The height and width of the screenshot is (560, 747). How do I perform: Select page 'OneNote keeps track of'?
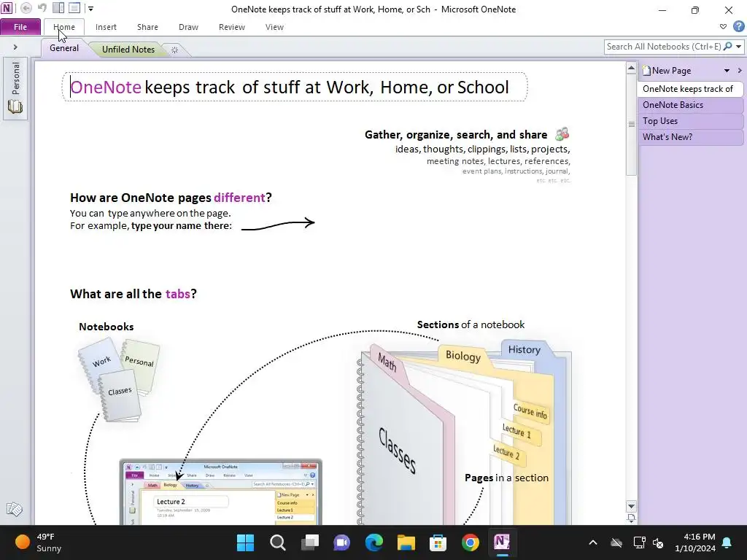coord(690,88)
